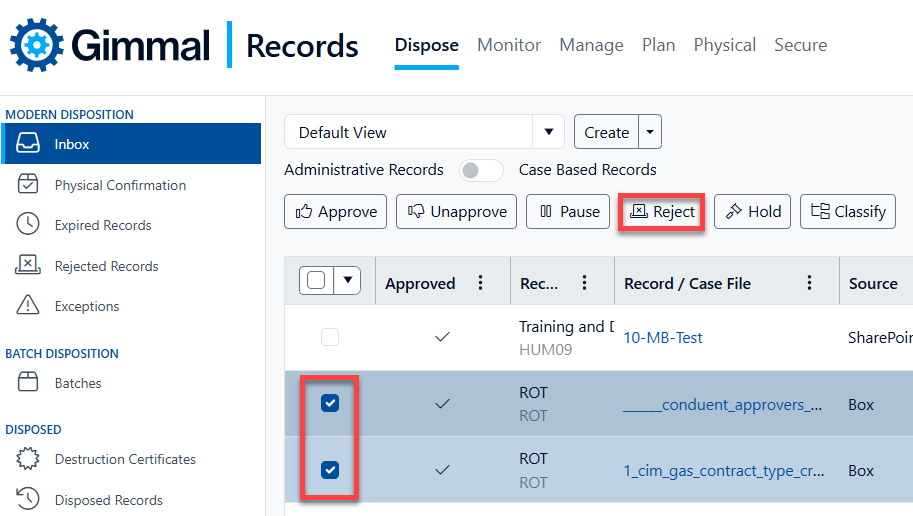Open the Exceptions warning icon

(x=28, y=306)
